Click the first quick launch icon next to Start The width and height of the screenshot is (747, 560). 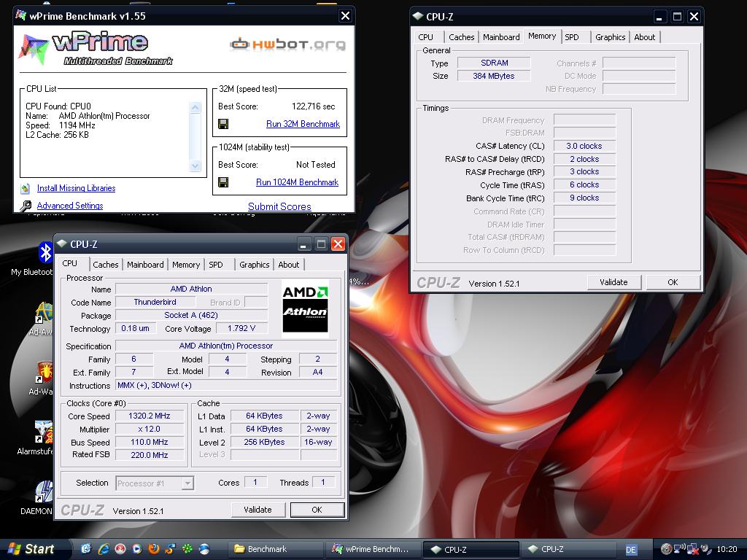(x=86, y=549)
